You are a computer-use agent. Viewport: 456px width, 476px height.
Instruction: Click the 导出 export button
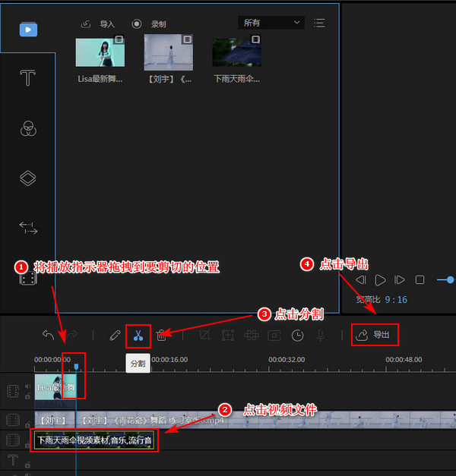(375, 335)
